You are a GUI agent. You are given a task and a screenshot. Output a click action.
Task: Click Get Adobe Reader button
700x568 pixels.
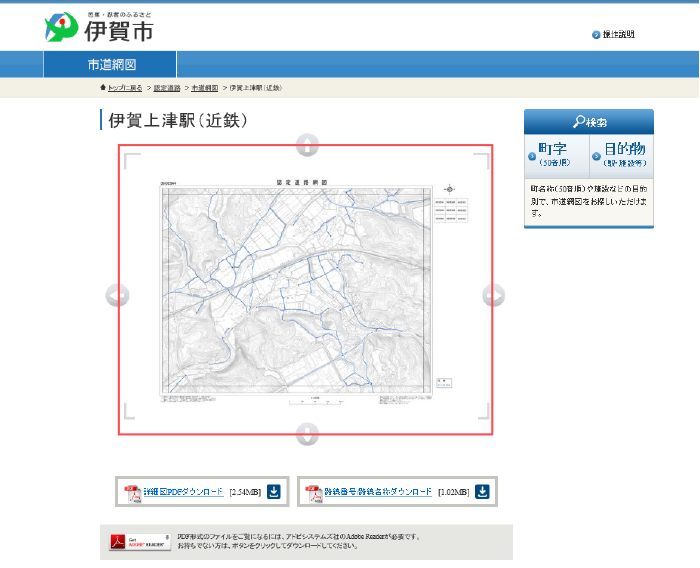pos(140,542)
